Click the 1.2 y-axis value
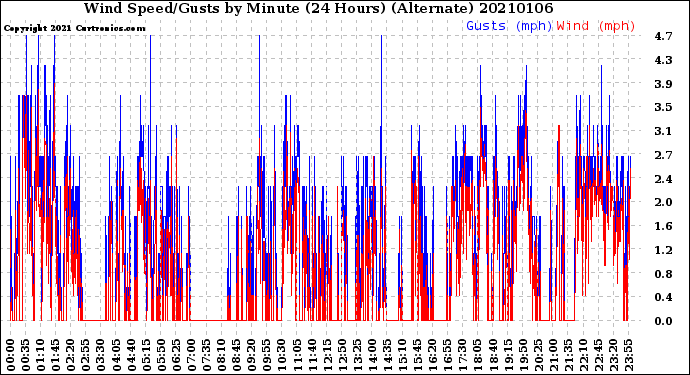 click(663, 250)
